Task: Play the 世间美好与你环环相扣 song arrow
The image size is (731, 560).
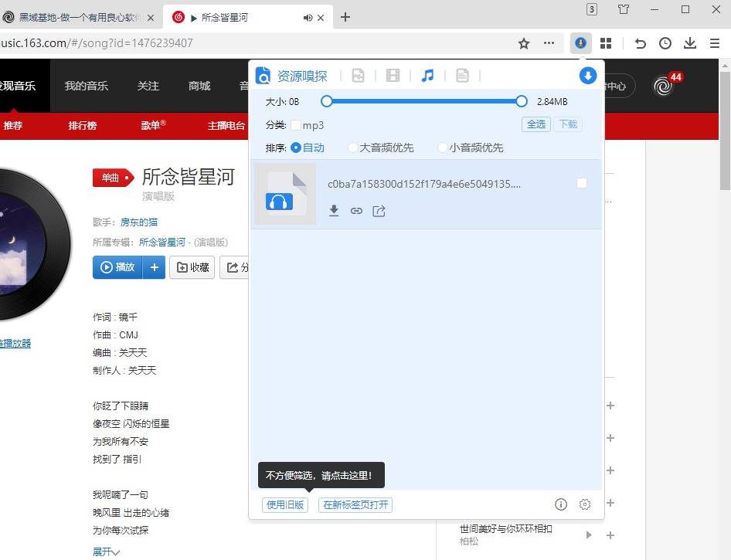Action: coord(589,535)
